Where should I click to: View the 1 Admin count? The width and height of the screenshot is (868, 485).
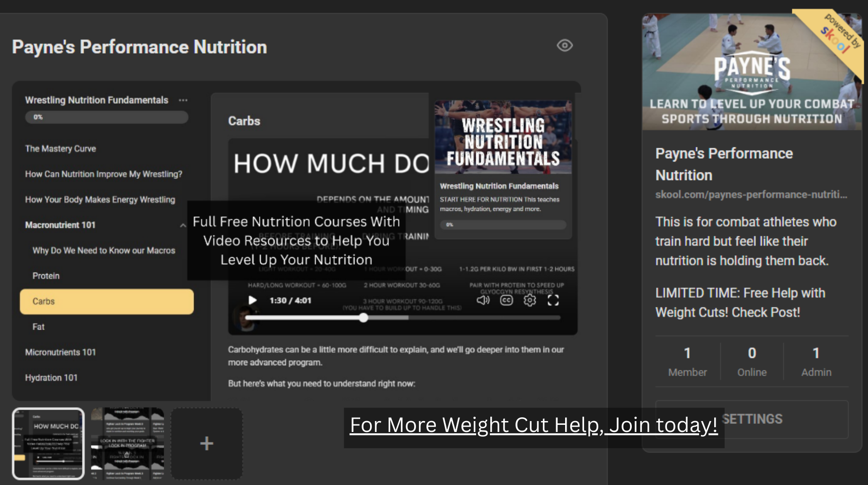click(816, 362)
